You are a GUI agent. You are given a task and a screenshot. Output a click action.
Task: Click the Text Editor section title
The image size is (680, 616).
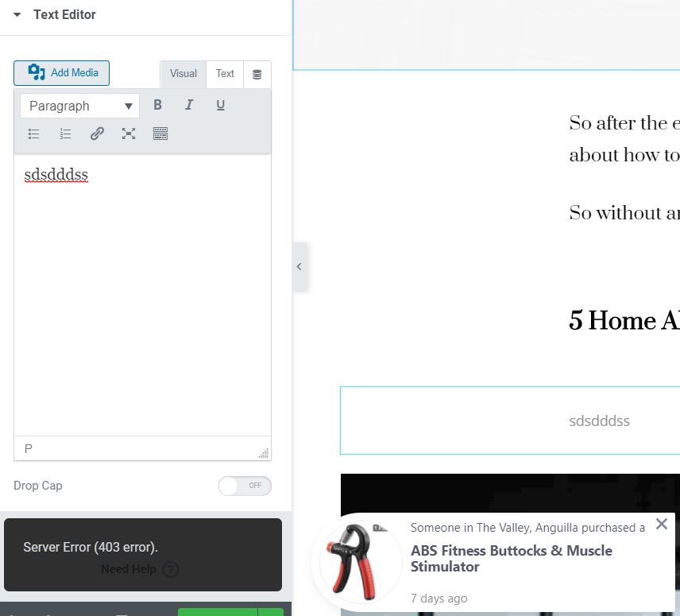(x=64, y=15)
